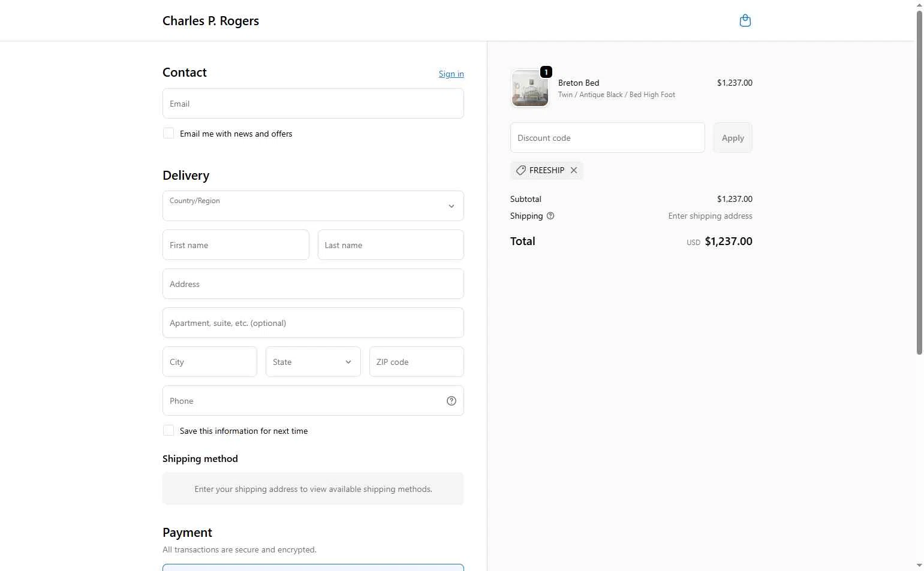Click the Enter shipping address text
This screenshot has height=571, width=924.
pyautogui.click(x=710, y=216)
